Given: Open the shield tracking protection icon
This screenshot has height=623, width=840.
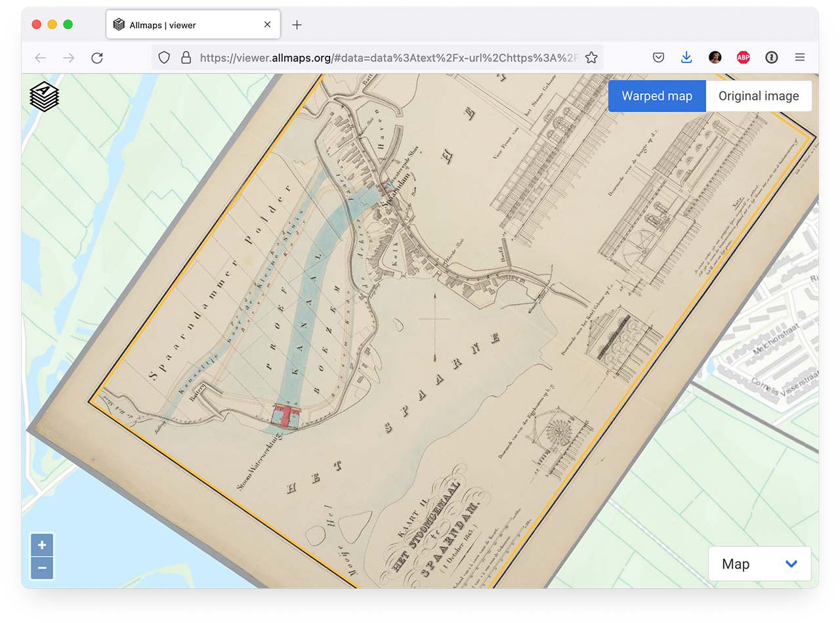Looking at the screenshot, I should click(164, 58).
